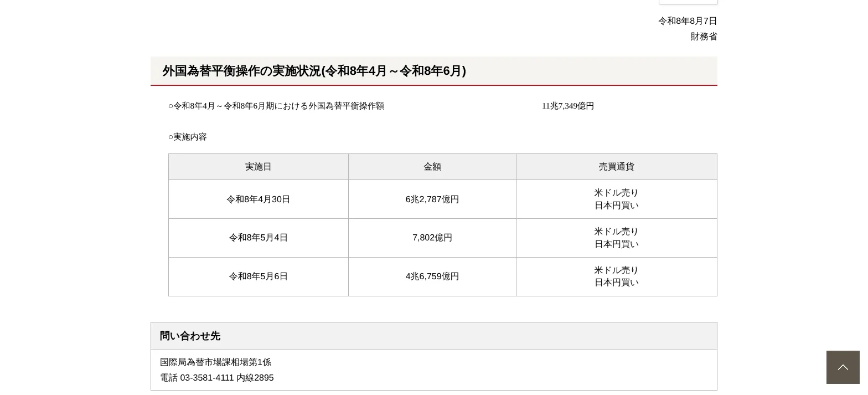868x395 pixels.
Task: Select the date cell 令和8年4月30日
Action: (259, 199)
